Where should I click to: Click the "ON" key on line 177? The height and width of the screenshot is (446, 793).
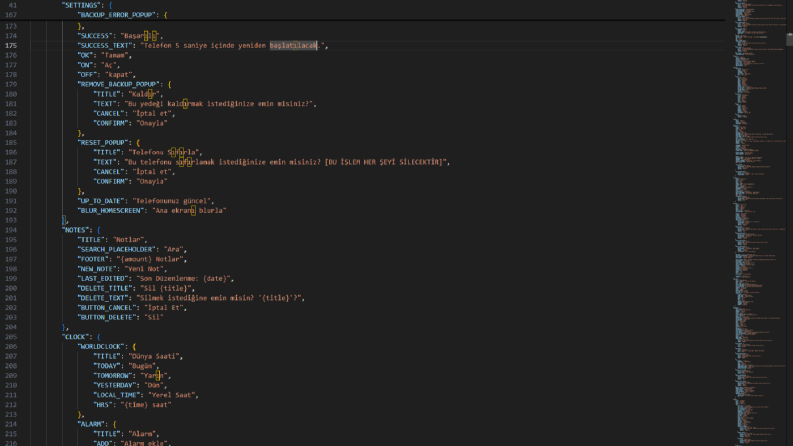point(85,65)
